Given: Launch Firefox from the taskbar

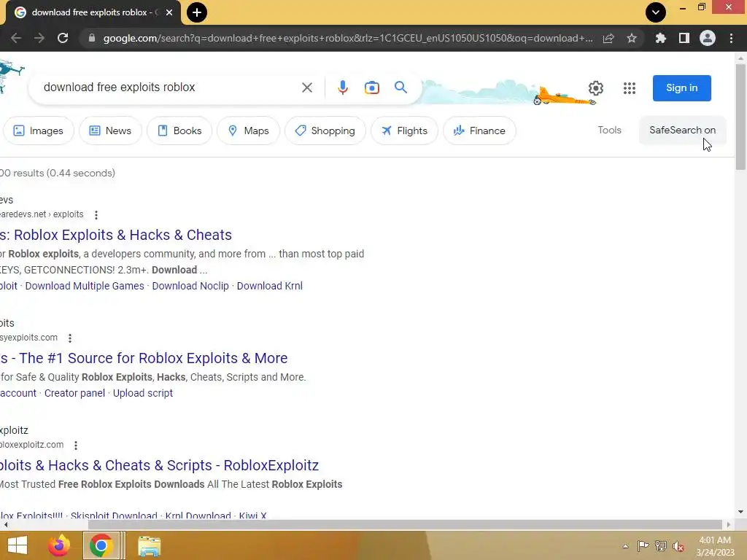Looking at the screenshot, I should [x=59, y=545].
